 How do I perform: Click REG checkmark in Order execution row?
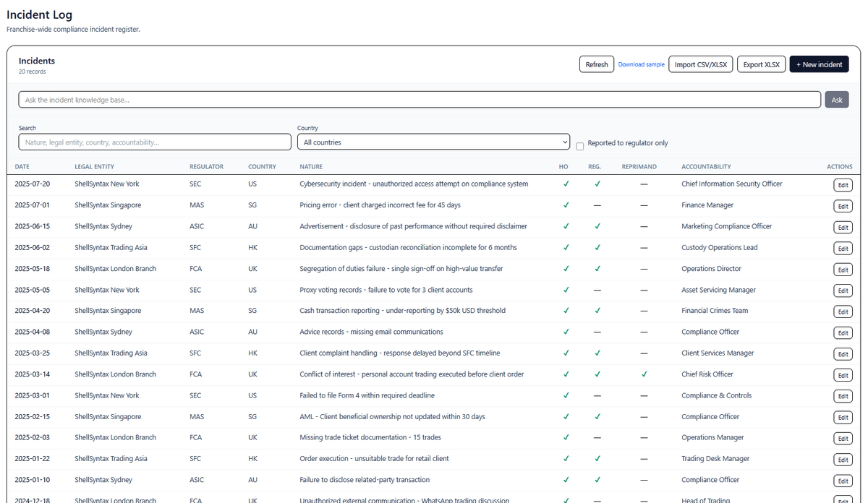(x=597, y=458)
